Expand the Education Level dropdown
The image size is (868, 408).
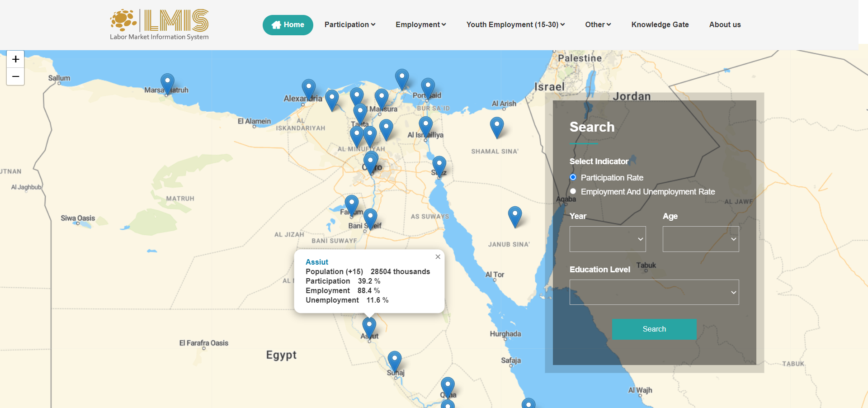654,292
